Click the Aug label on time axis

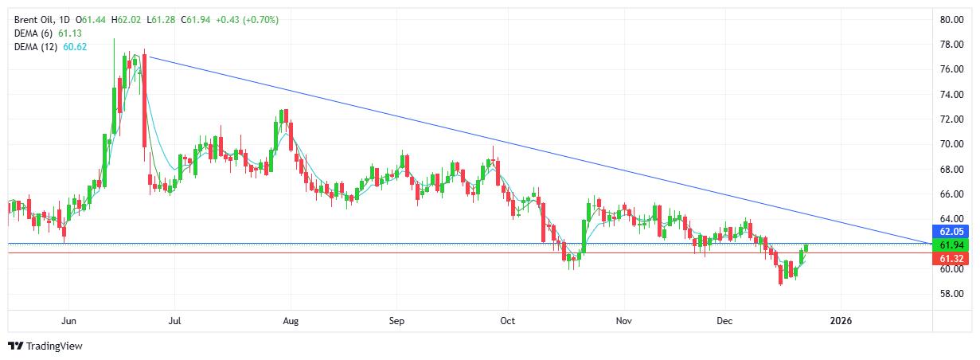(x=291, y=321)
